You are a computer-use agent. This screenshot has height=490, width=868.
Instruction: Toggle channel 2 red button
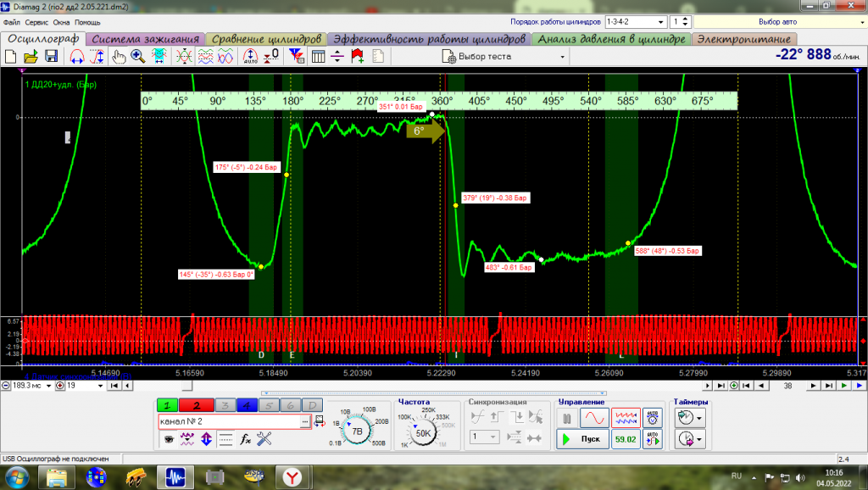pyautogui.click(x=196, y=405)
